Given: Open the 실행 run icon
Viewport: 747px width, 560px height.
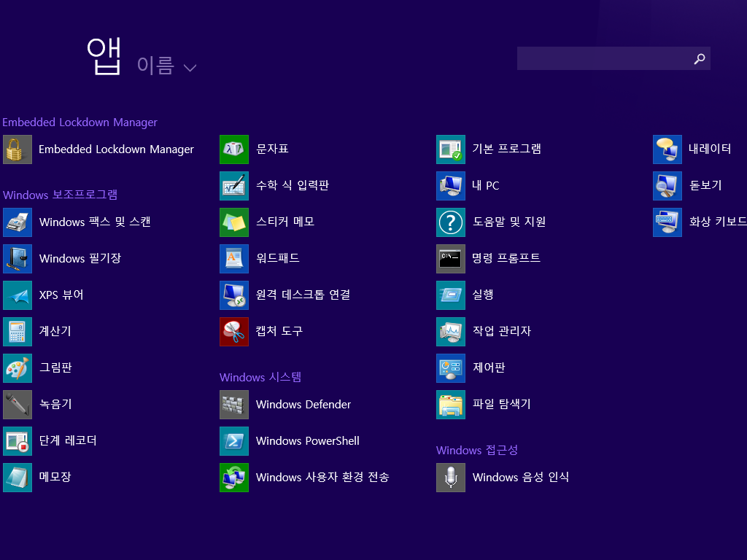Looking at the screenshot, I should tap(451, 295).
